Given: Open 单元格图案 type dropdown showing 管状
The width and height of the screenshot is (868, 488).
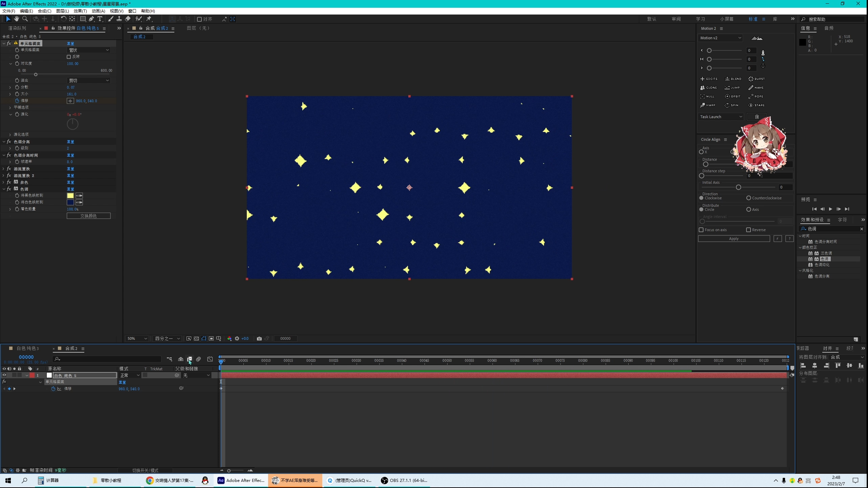Looking at the screenshot, I should click(x=89, y=50).
